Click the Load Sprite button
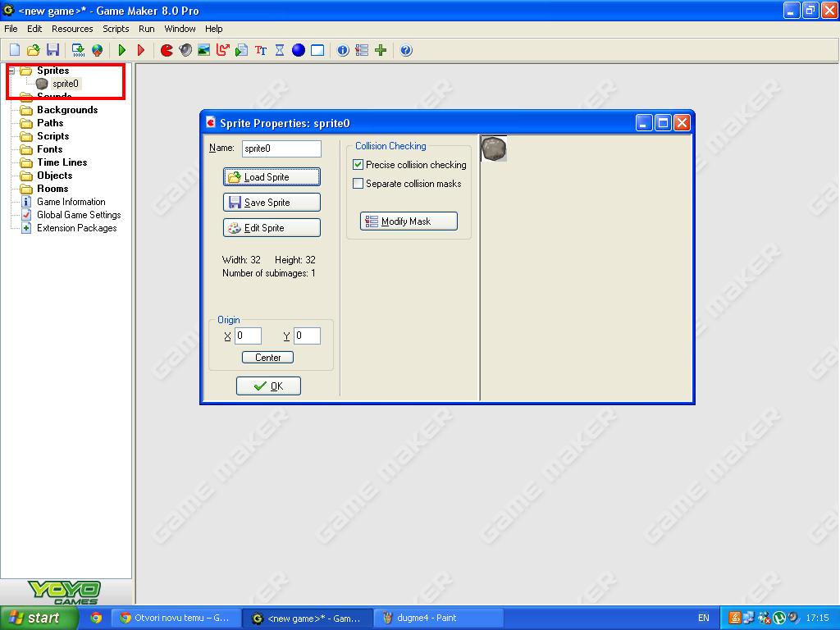Screen dimensions: 840x630 tap(272, 177)
